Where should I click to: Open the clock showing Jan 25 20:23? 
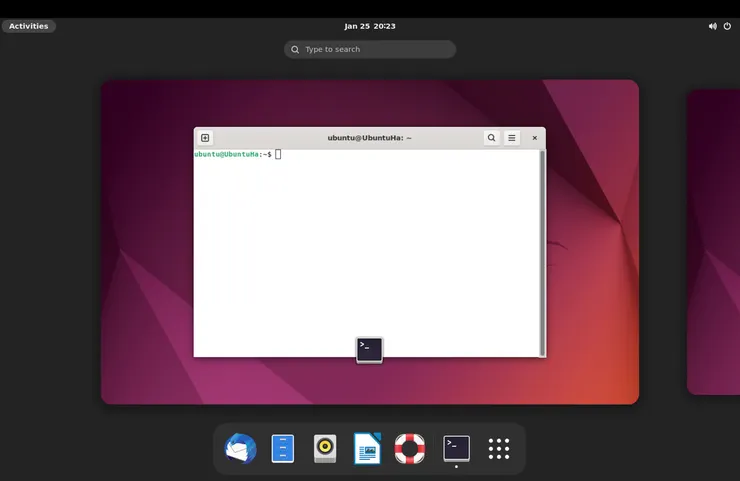[x=370, y=26]
